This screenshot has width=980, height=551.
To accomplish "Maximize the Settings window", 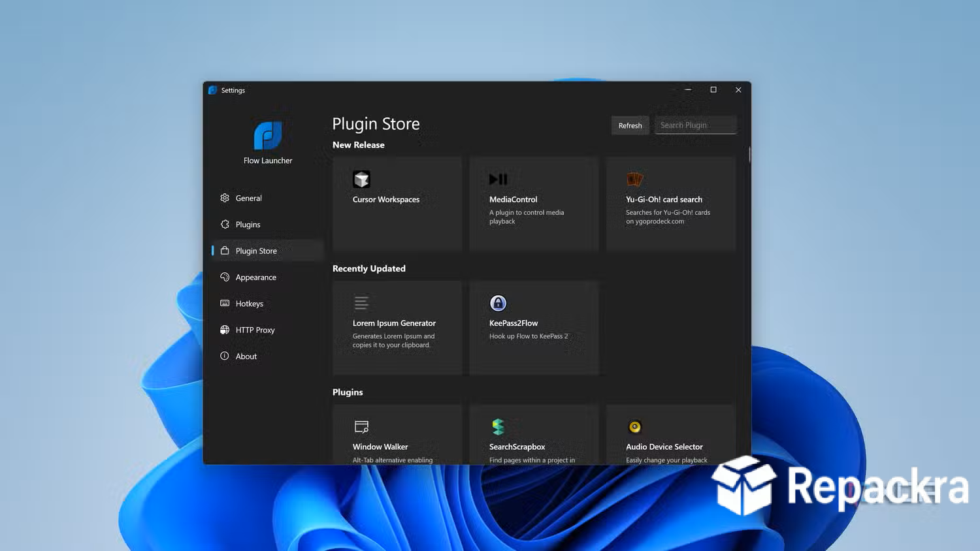I will 713,90.
